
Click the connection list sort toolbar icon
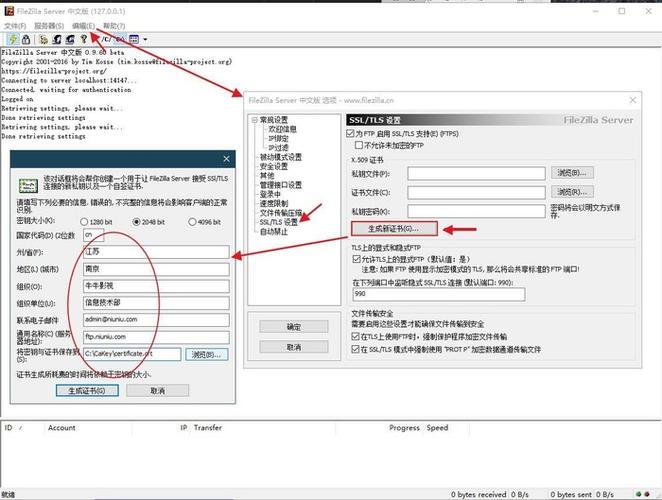click(134, 39)
